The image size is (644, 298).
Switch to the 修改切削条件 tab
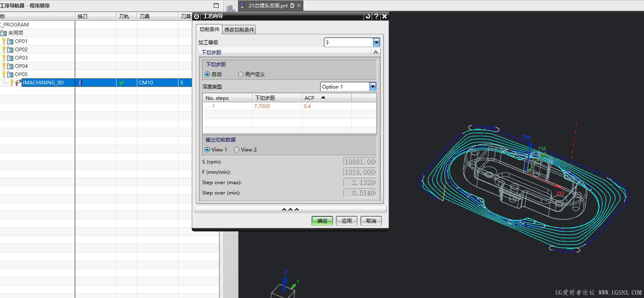[x=239, y=29]
